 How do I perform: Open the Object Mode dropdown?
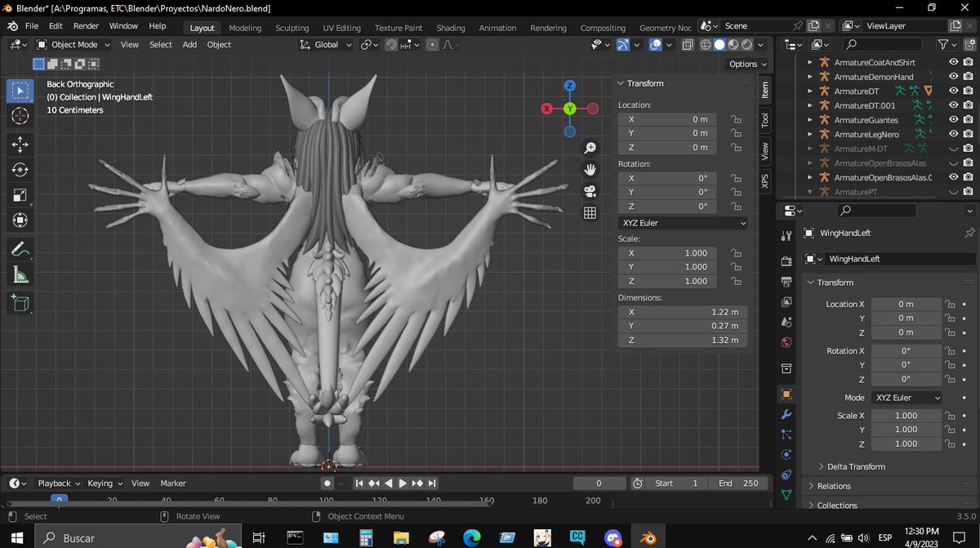(74, 45)
